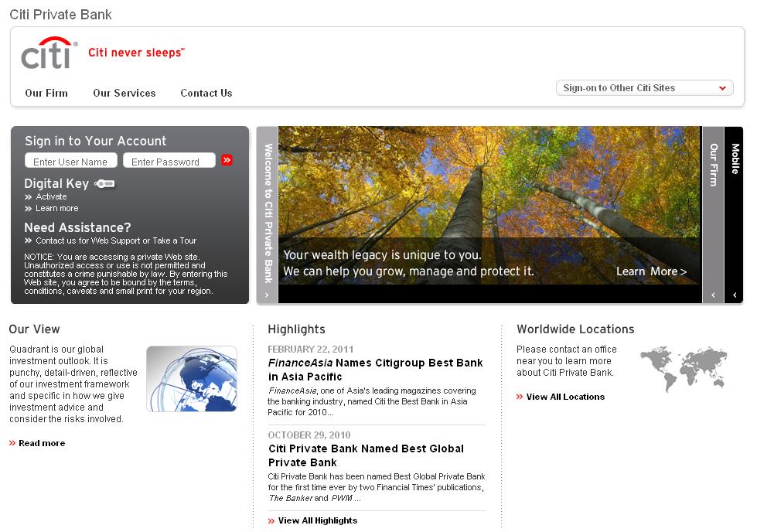The image size is (757, 532).
Task: Click the arrow beneath the Our Firm panel tab
Action: point(713,295)
